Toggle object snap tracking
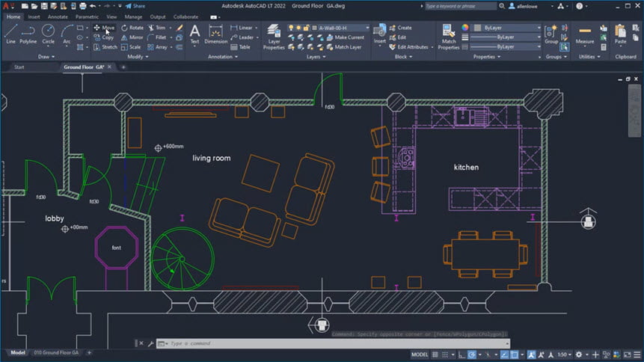The width and height of the screenshot is (644, 362). pyautogui.click(x=504, y=355)
